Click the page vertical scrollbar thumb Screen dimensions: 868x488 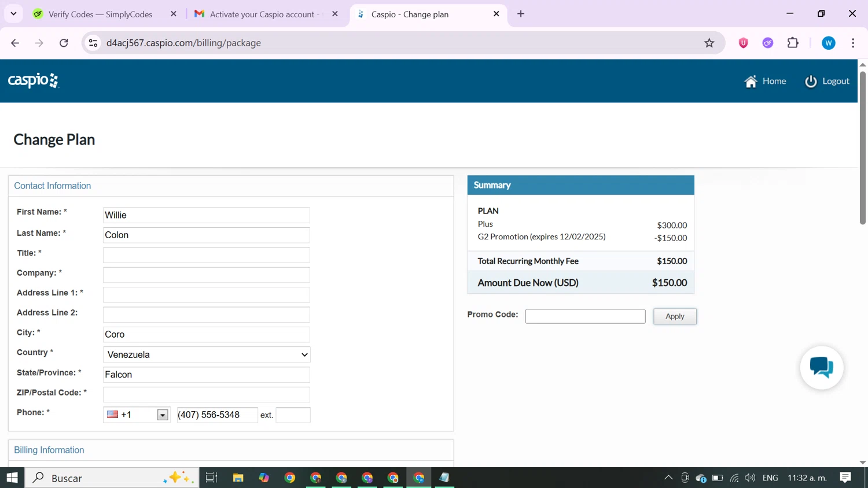[x=863, y=147]
